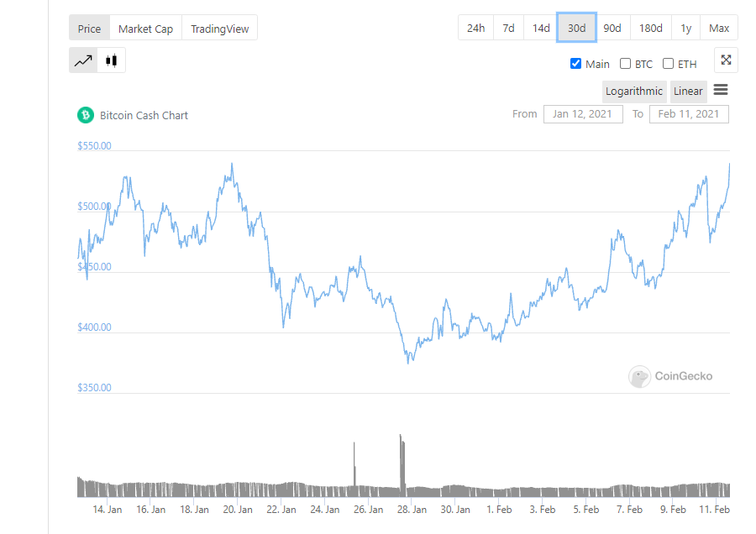Set range to 24h

click(x=476, y=28)
